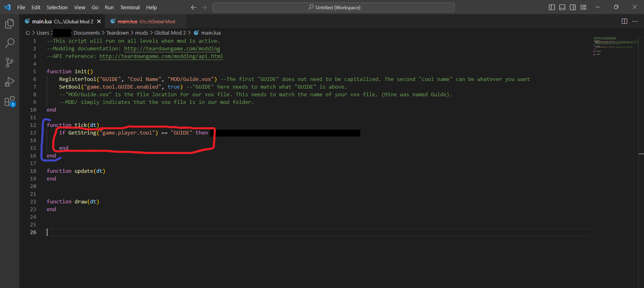Select the Users breadcrumb segment
This screenshot has width=644, height=288.
click(43, 33)
